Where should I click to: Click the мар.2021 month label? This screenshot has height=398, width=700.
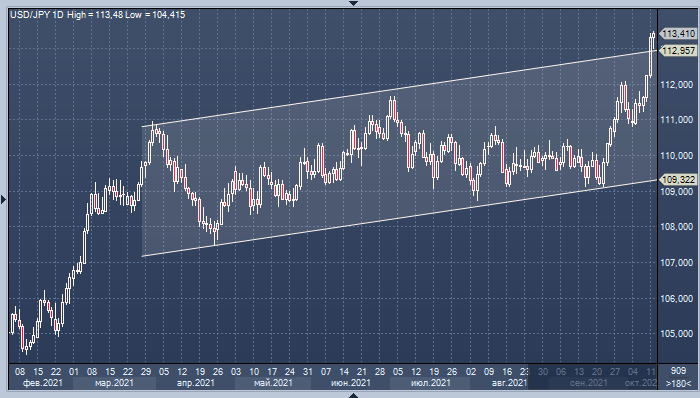pos(114,383)
